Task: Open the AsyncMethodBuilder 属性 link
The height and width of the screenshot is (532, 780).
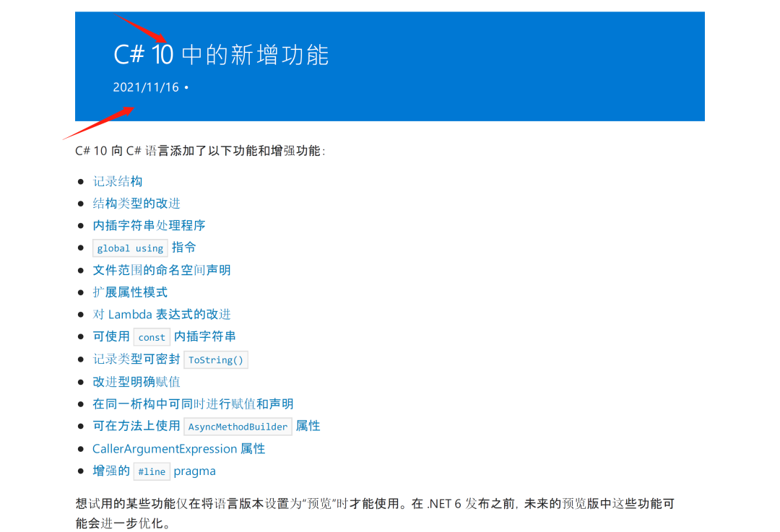Action: coord(207,426)
